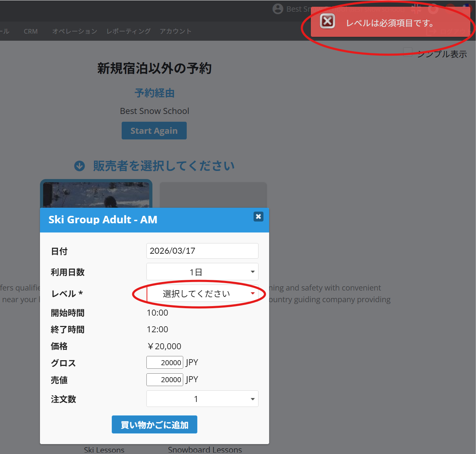Open the CRM menu

pos(31,31)
